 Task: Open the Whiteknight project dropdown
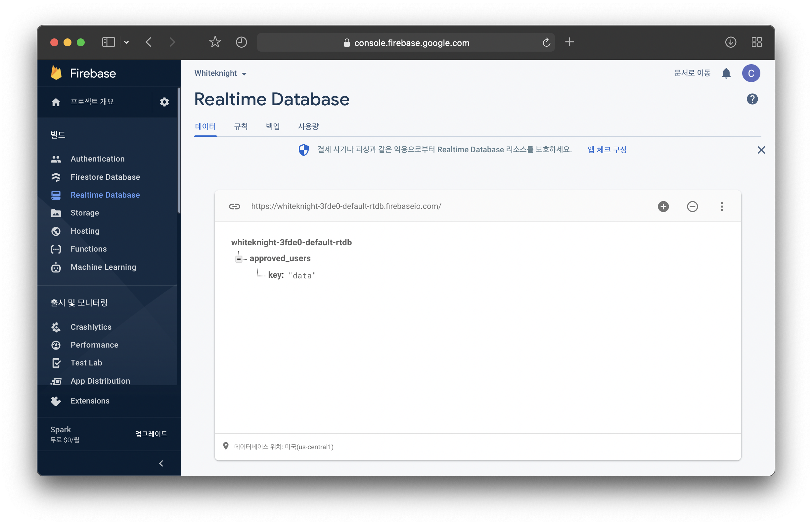(220, 73)
